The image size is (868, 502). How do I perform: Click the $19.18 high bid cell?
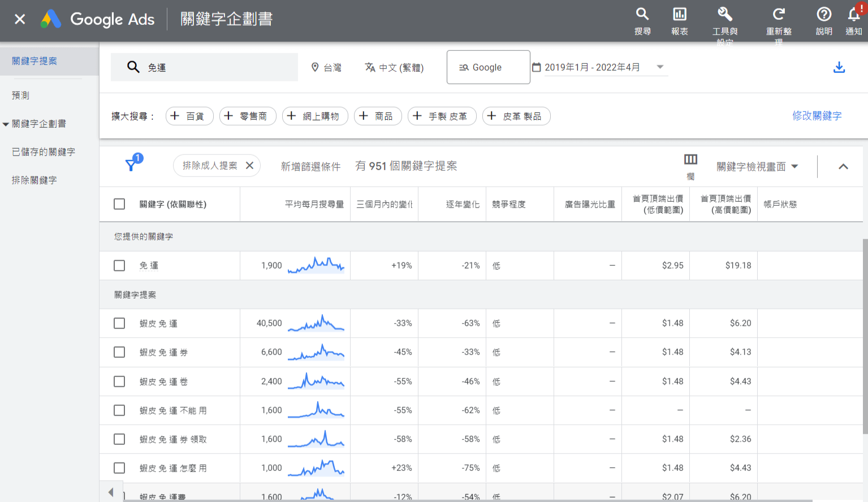tap(738, 265)
